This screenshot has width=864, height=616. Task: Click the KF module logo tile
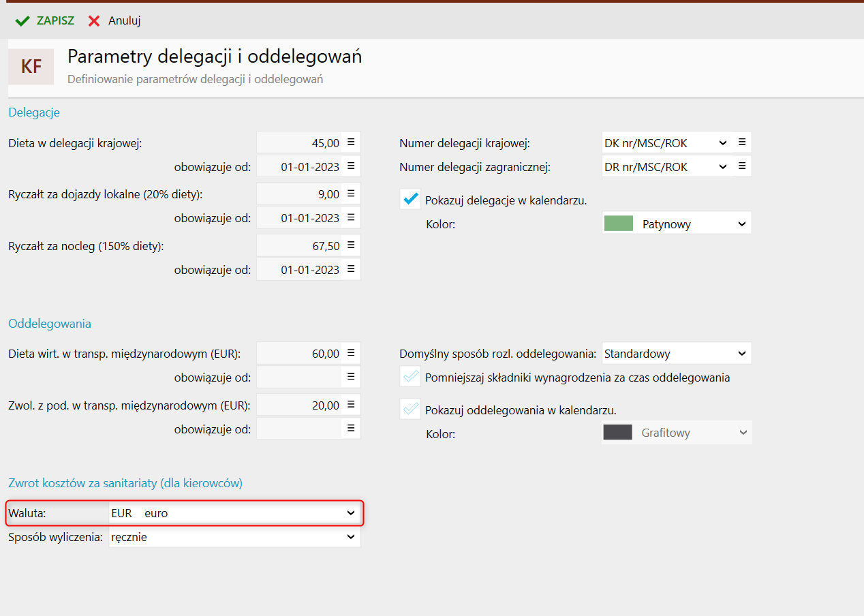click(31, 66)
